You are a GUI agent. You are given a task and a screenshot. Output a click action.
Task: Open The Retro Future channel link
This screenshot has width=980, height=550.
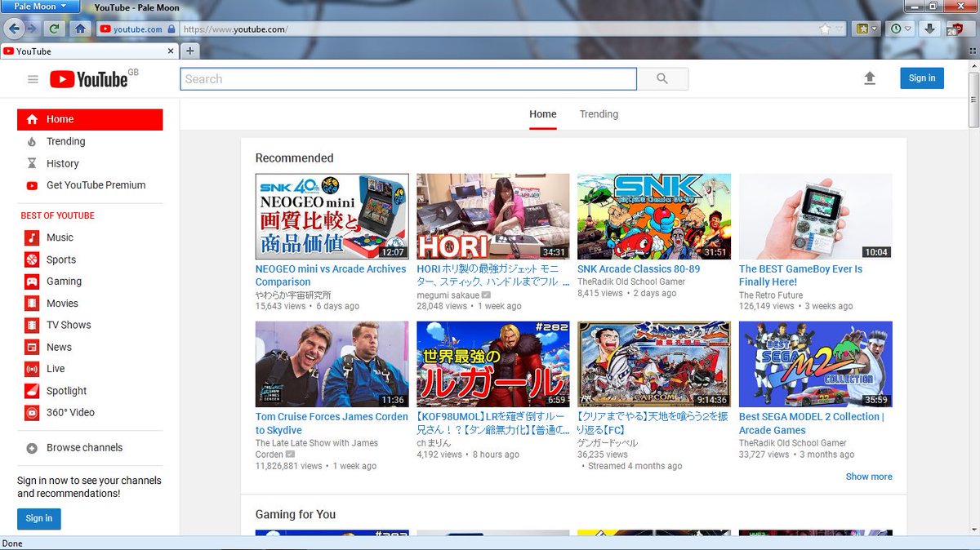tap(771, 295)
